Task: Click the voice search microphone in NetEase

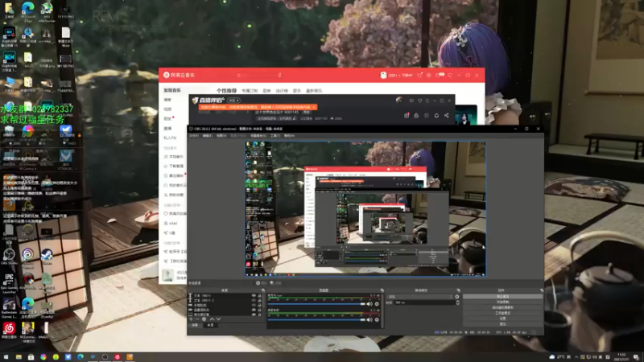Action: [279, 75]
